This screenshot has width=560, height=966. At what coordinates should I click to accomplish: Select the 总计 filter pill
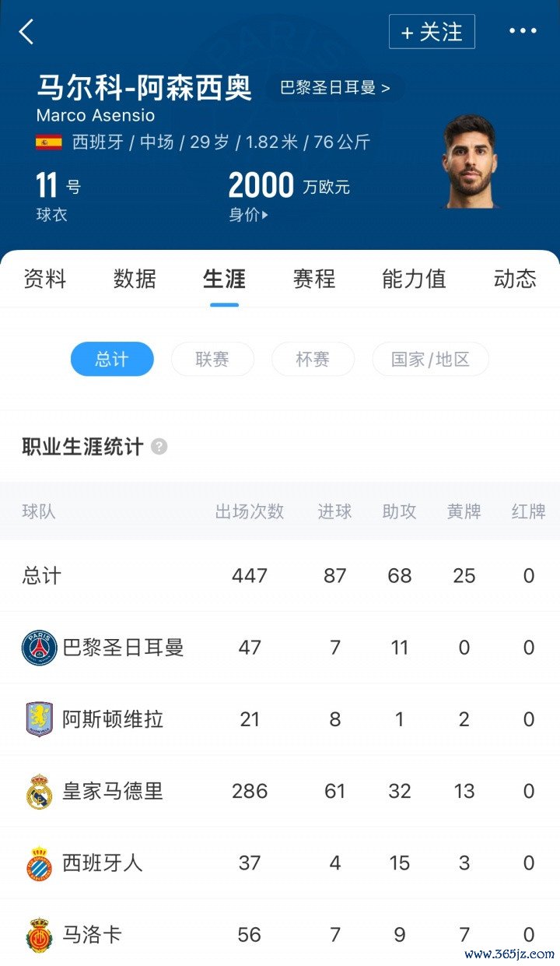[112, 359]
